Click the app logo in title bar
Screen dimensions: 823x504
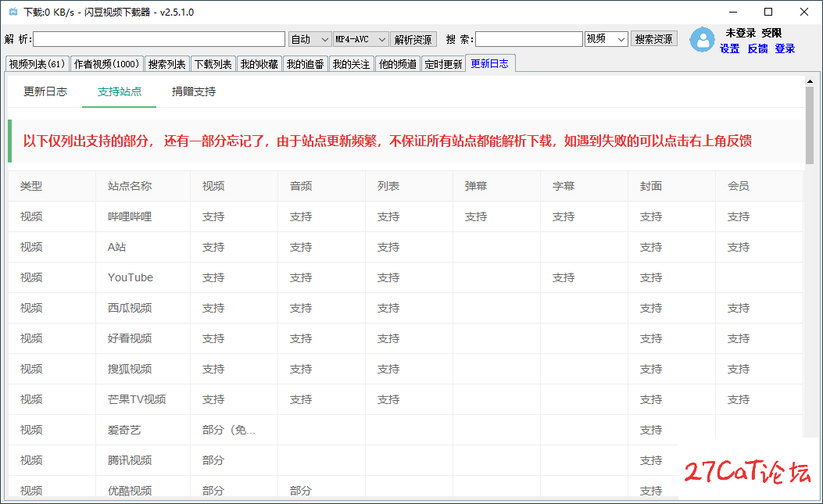12,12
